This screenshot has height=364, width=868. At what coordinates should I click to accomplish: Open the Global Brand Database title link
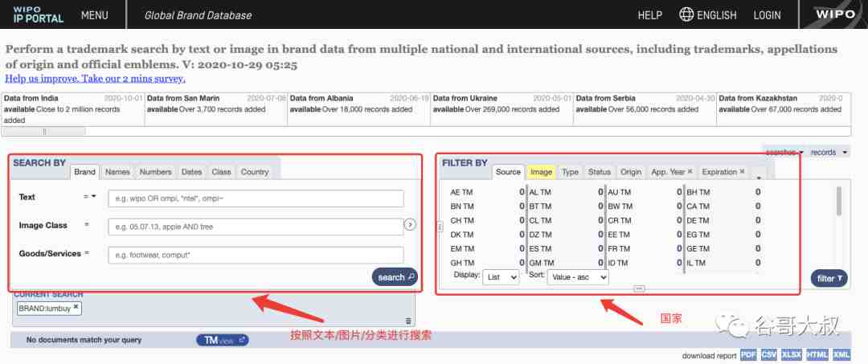(199, 15)
